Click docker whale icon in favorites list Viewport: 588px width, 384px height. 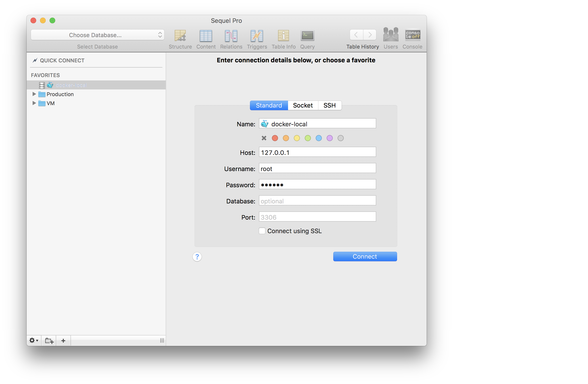tap(50, 85)
